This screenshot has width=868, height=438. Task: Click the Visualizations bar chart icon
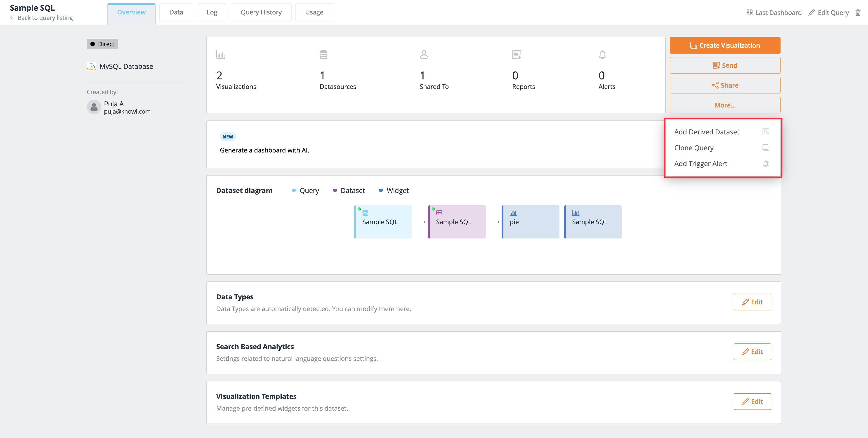221,55
